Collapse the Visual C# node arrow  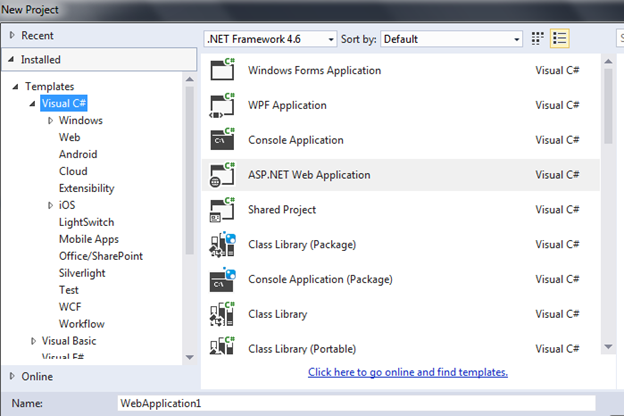click(33, 104)
